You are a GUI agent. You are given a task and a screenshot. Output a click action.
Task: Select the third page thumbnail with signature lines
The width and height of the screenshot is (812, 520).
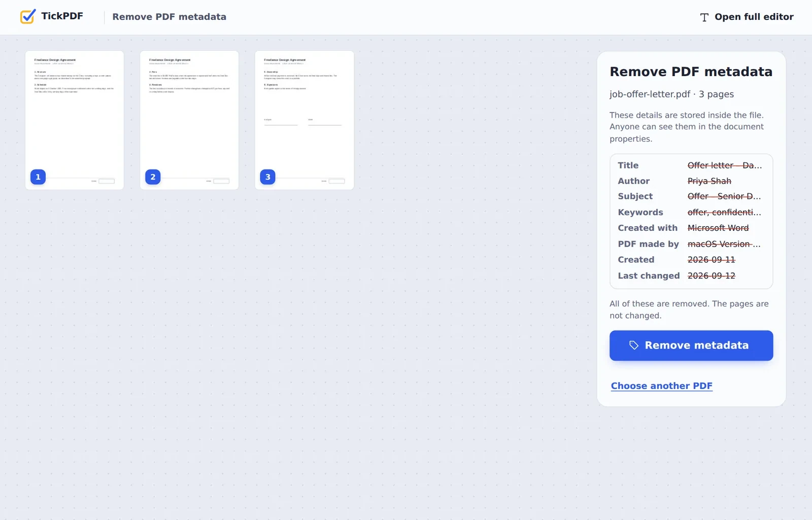pyautogui.click(x=304, y=120)
